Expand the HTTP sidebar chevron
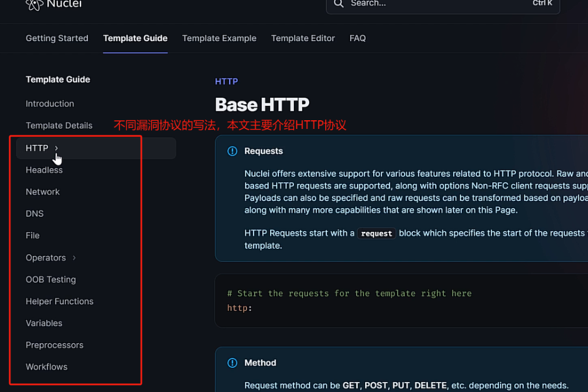The width and height of the screenshot is (588, 392). (x=56, y=149)
